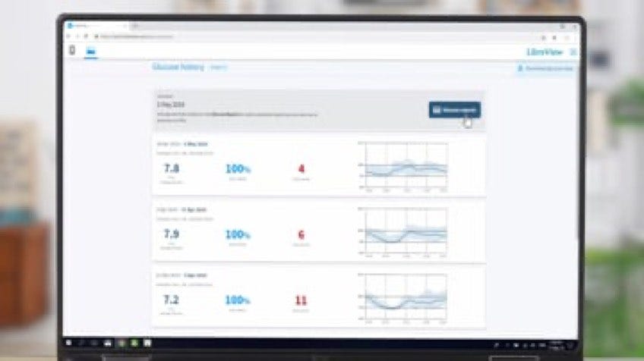
Task: Click the 7.8 average glucose value
Action: click(x=172, y=168)
